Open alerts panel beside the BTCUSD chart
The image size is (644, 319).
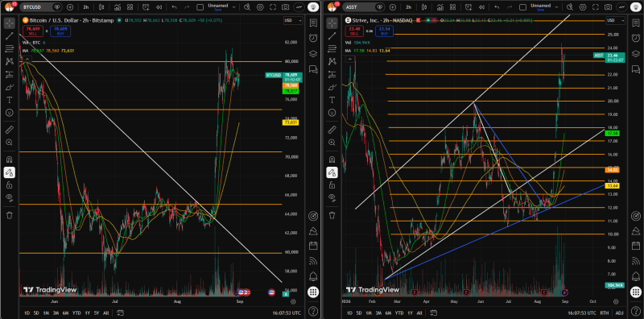click(313, 38)
